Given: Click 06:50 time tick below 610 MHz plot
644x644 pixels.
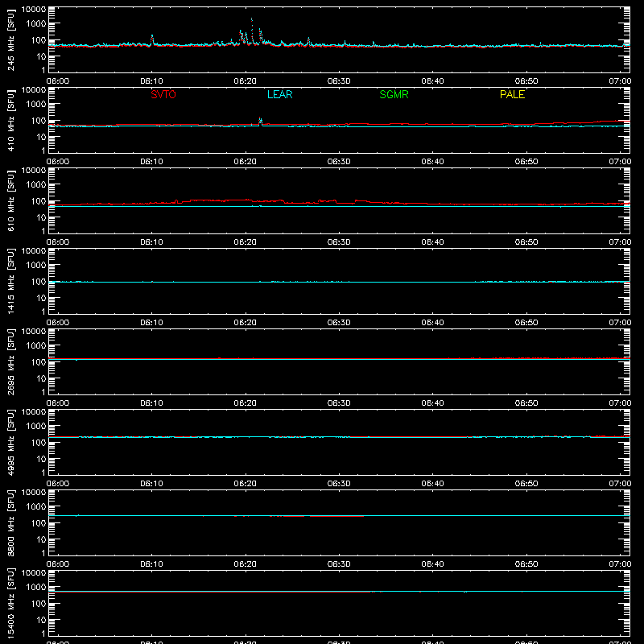Looking at the screenshot, I should click(526, 242).
